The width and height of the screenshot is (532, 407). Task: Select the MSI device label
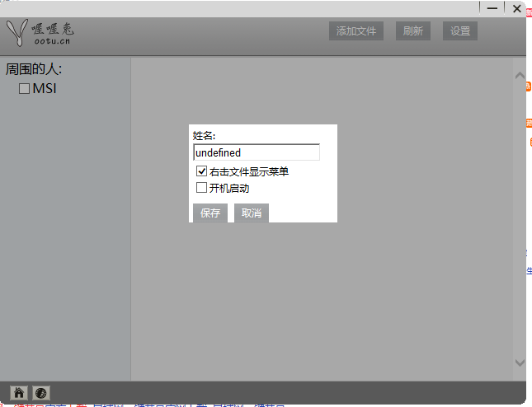tap(45, 88)
